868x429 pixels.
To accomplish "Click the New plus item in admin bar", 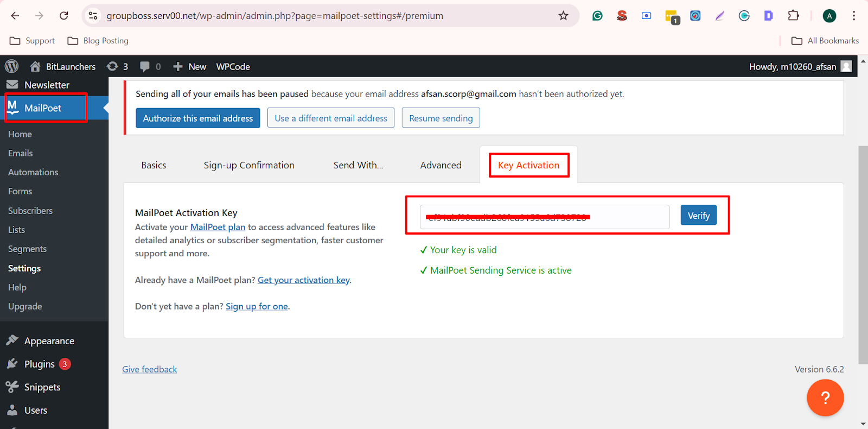I will pyautogui.click(x=189, y=66).
